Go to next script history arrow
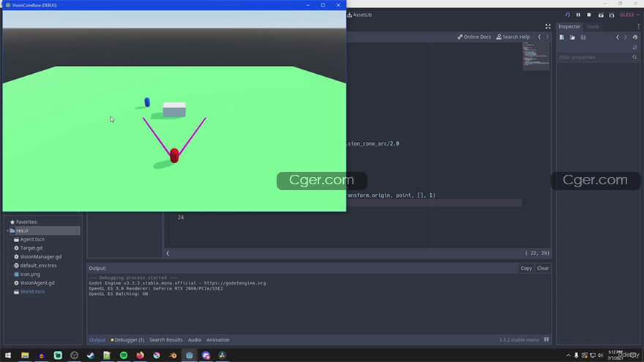The image size is (644, 362). (x=547, y=37)
